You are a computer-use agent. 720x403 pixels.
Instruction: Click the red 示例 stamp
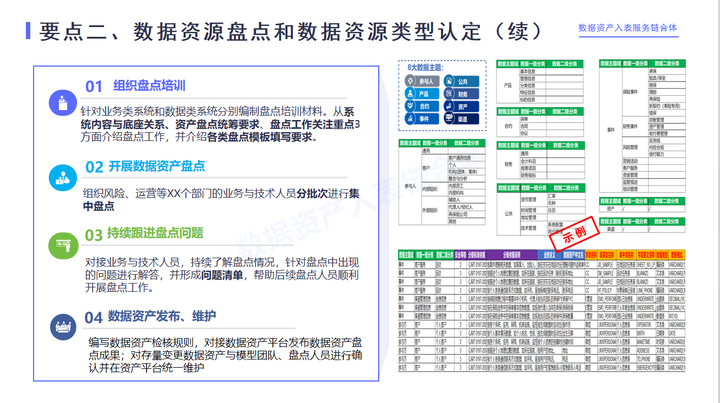point(574,234)
